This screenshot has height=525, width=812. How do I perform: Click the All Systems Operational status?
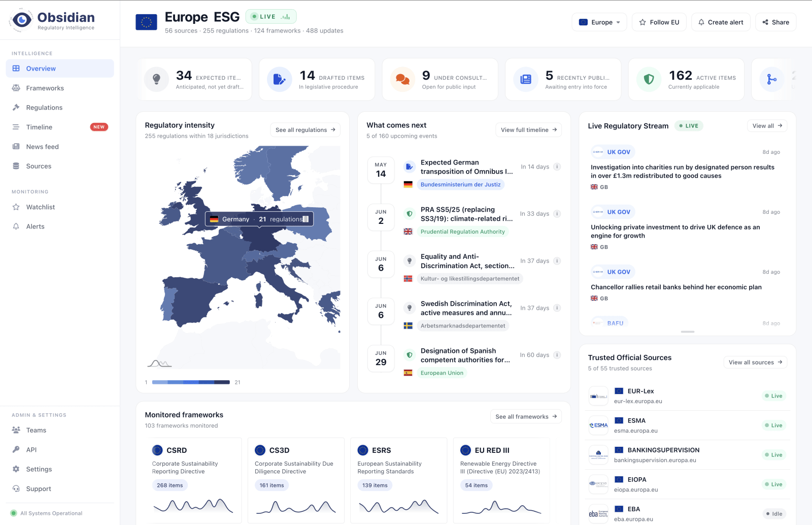tap(47, 513)
